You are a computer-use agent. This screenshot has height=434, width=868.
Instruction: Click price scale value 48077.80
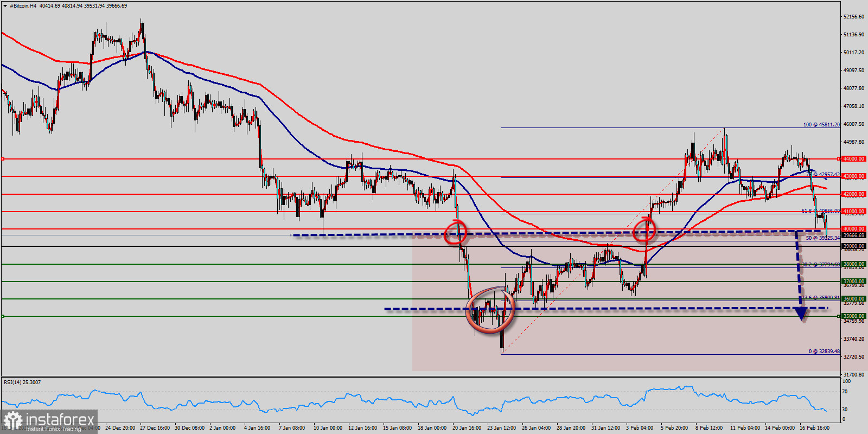854,88
